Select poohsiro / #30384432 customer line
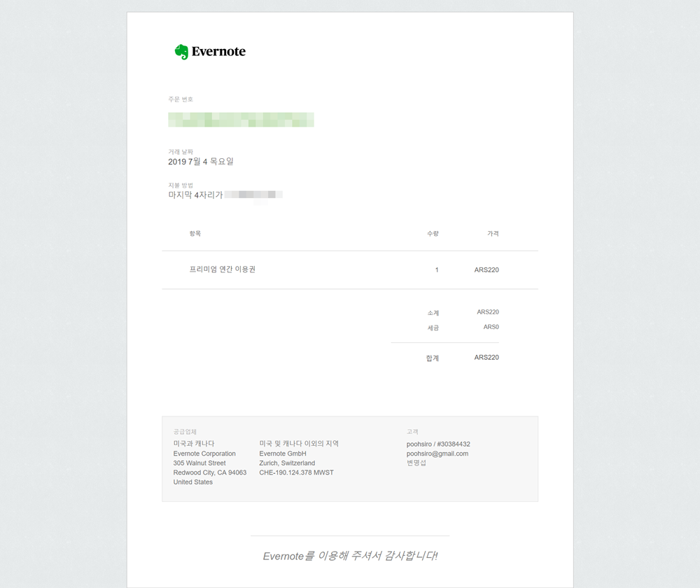The width and height of the screenshot is (700, 588). click(x=438, y=444)
